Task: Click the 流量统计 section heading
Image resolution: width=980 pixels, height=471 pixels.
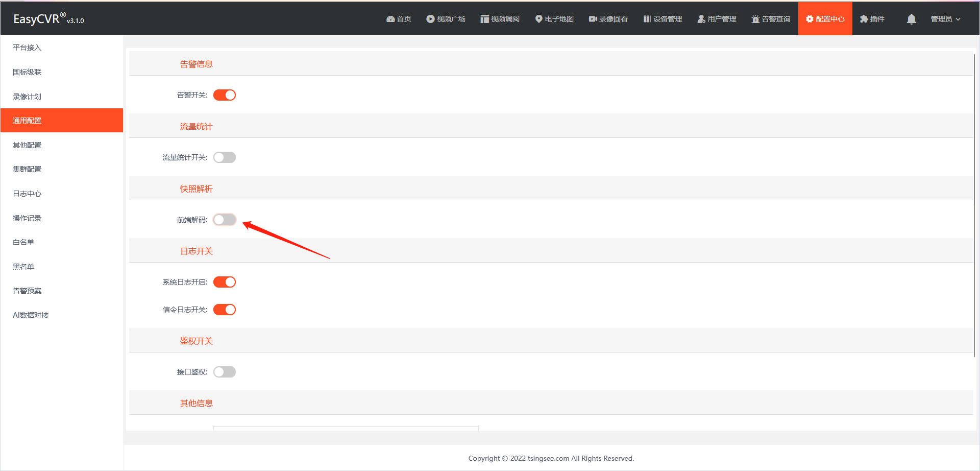Action: pos(196,126)
